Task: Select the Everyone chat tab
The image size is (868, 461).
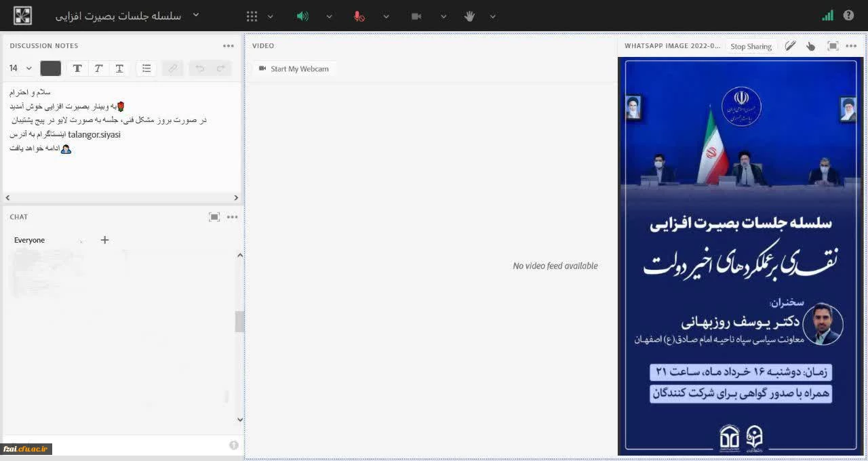Action: [30, 240]
